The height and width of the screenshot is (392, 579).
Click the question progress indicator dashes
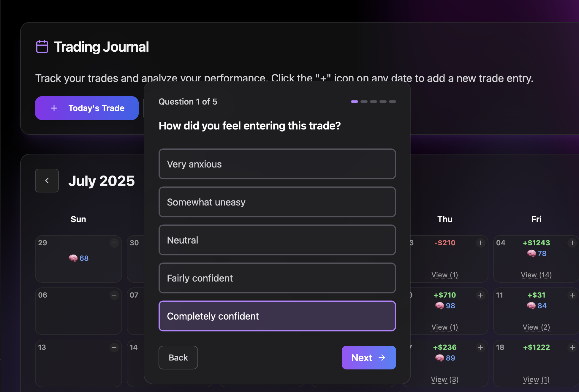tap(373, 102)
